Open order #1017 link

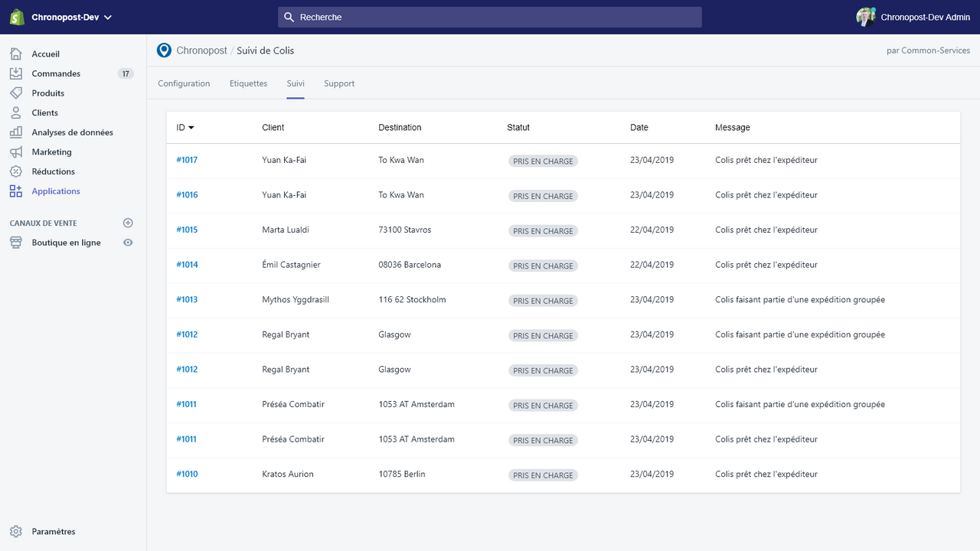[x=187, y=160]
